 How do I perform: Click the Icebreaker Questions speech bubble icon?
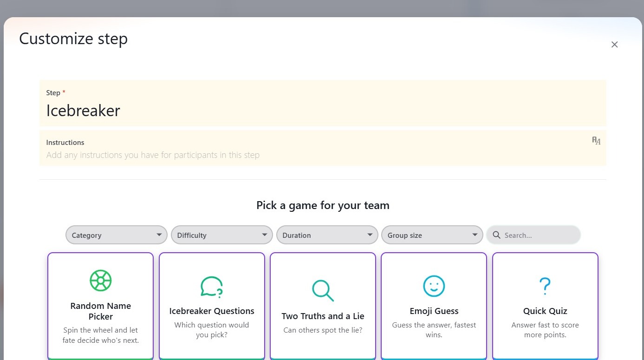pyautogui.click(x=211, y=286)
